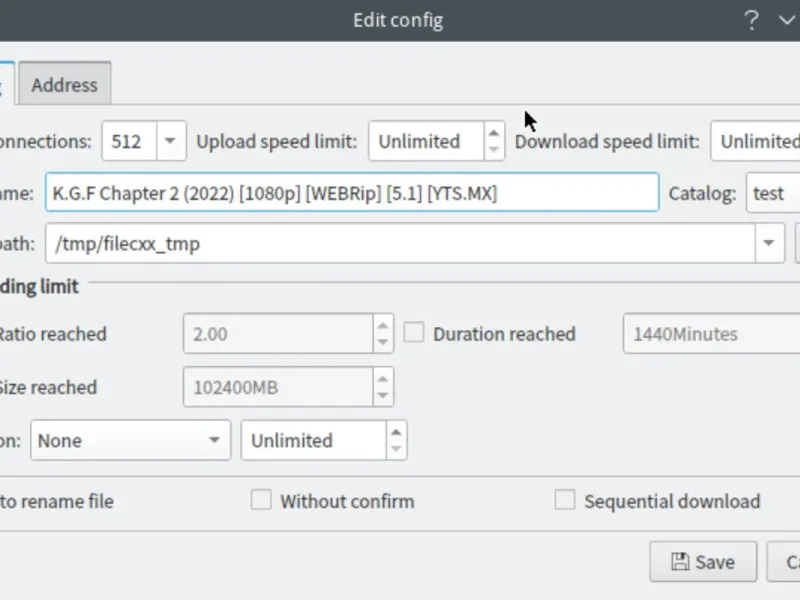Click the floppy disk Save button
The width and height of the screenshot is (800, 600).
(x=702, y=562)
